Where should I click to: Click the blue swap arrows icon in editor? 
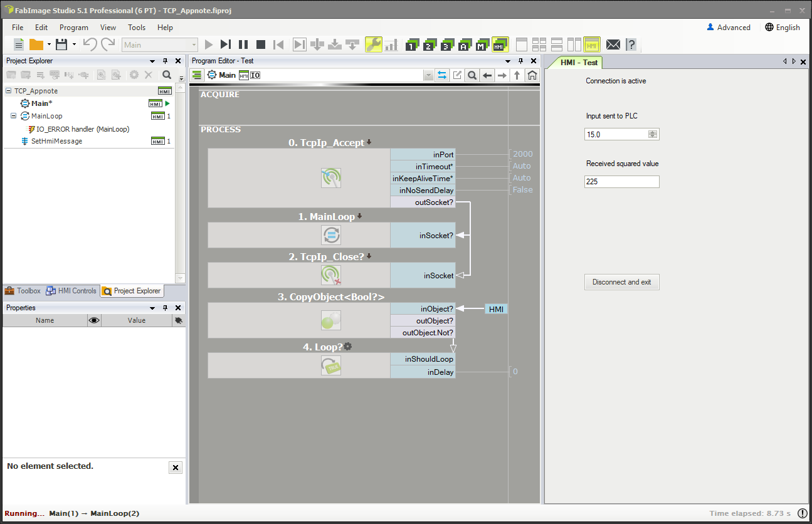[442, 75]
